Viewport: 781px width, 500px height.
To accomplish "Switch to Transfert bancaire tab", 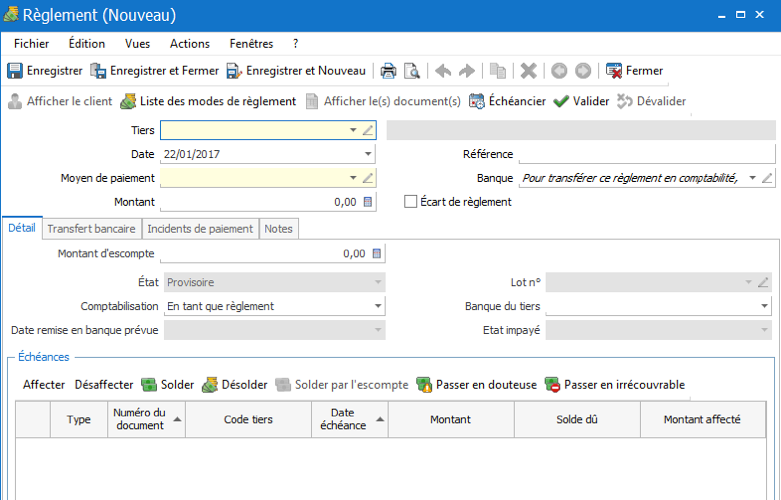I will tap(92, 229).
